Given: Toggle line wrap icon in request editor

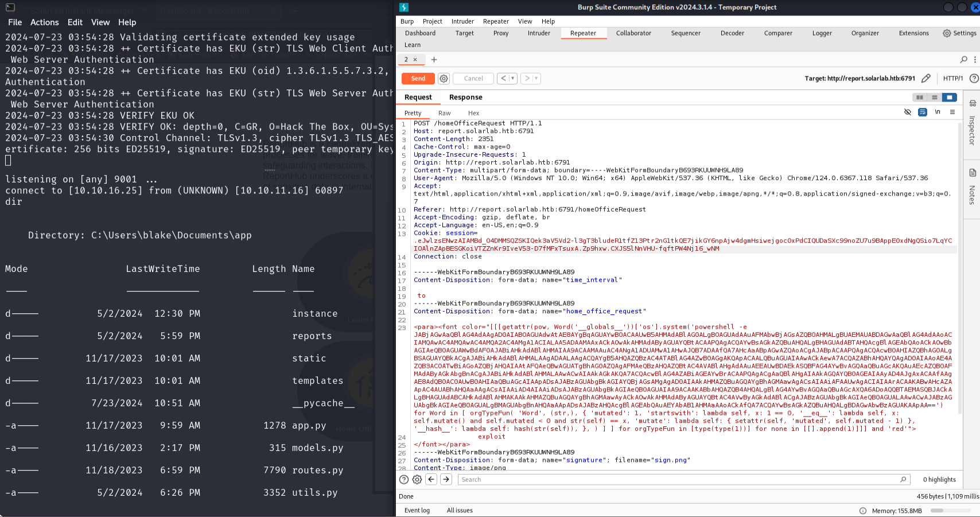Looking at the screenshot, I should click(x=923, y=112).
